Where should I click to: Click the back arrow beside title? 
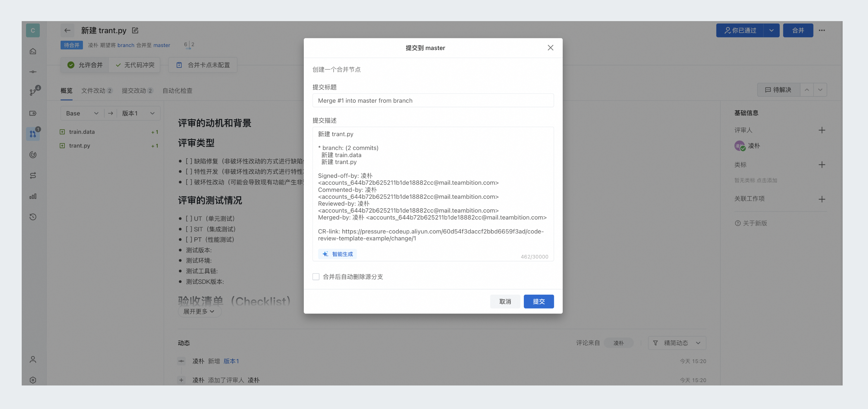tap(68, 30)
